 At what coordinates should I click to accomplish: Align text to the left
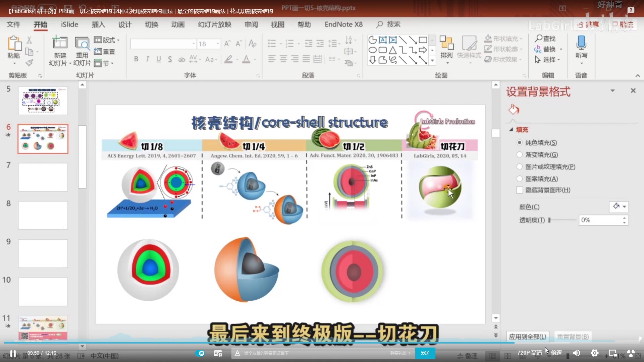pyautogui.click(x=272, y=59)
